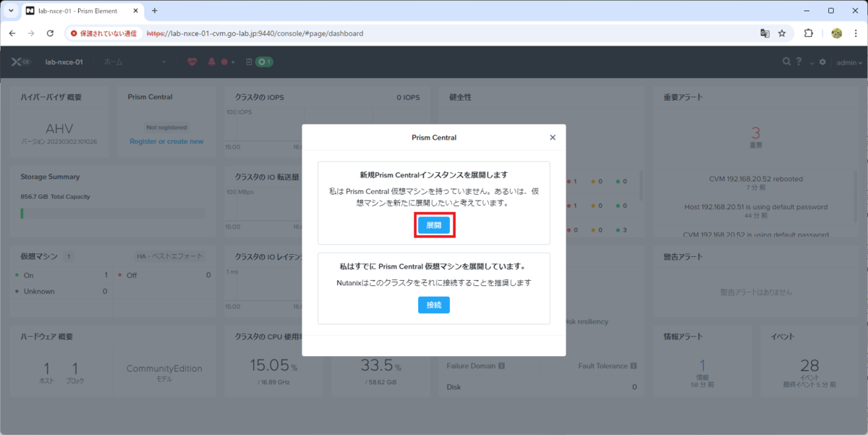Open the browser extensions puzzle icon
The height and width of the screenshot is (435, 868).
(809, 33)
